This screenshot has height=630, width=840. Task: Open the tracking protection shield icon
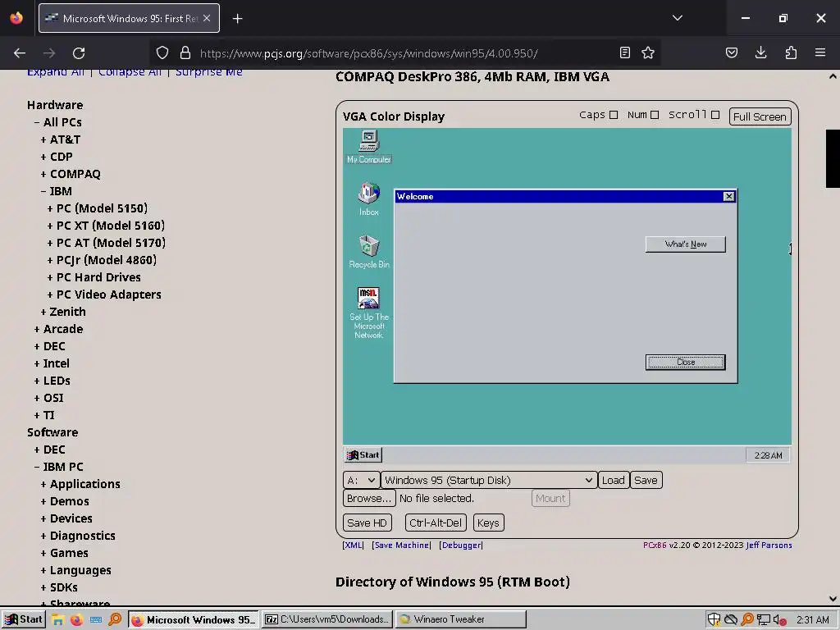tap(162, 52)
